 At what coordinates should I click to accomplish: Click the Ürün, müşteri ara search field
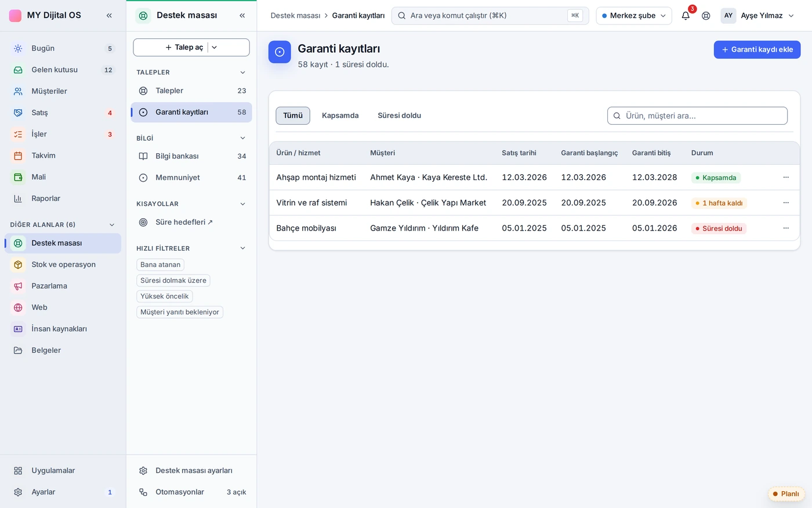[697, 116]
